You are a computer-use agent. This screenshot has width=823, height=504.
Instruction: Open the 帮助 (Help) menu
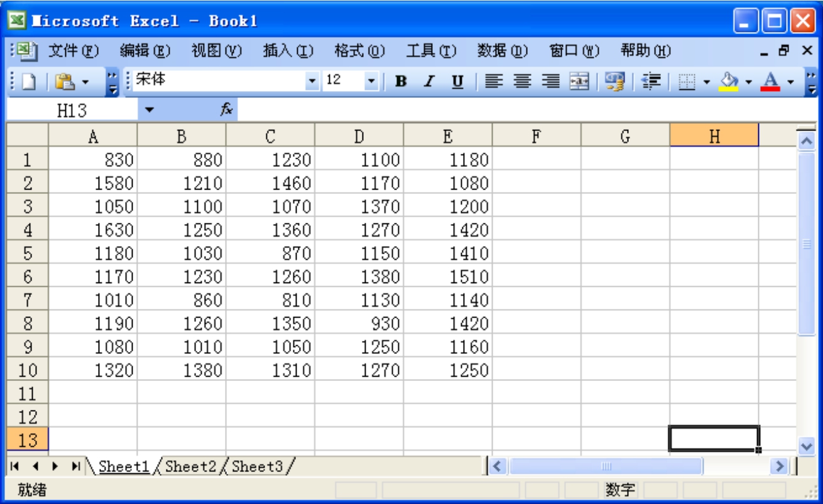tap(646, 51)
